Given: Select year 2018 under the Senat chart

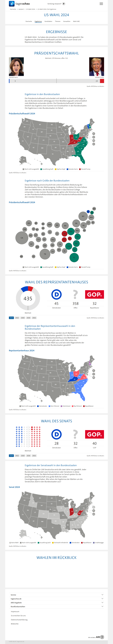Looking at the screenshot, I should pos(28,455).
